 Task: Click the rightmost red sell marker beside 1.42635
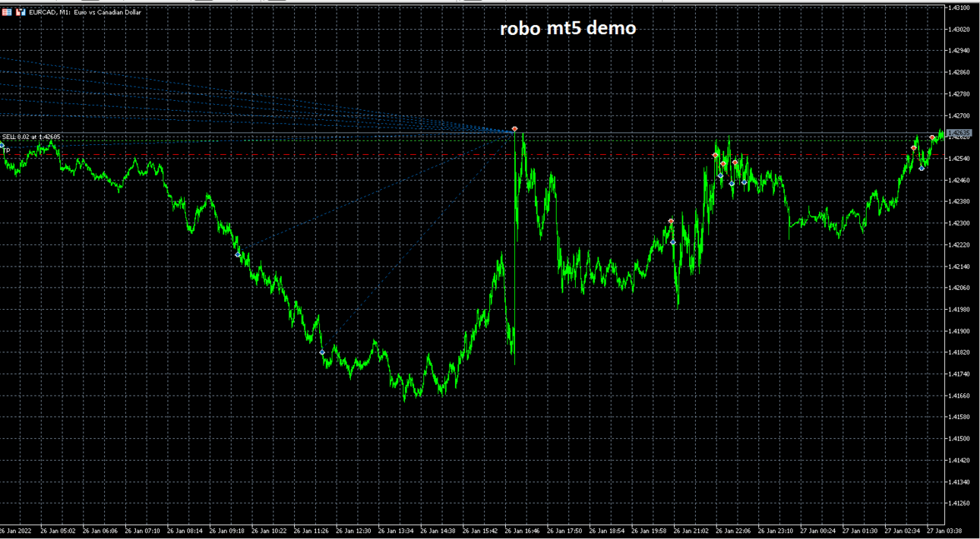click(x=932, y=138)
